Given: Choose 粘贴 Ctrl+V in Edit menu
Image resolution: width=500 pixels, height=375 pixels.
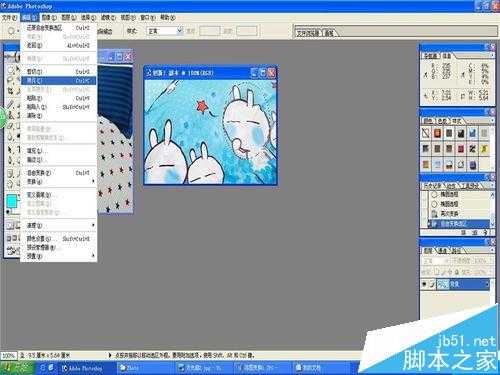Looking at the screenshot, I should pyautogui.click(x=59, y=98).
